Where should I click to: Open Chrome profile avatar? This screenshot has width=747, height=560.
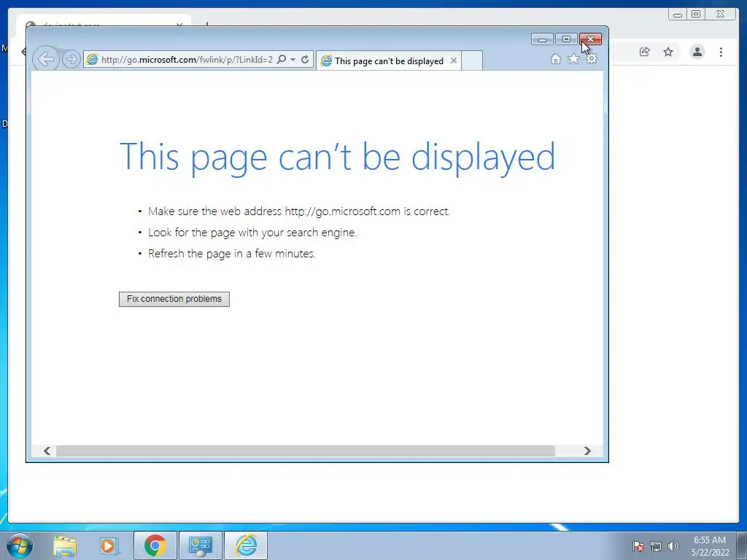click(x=697, y=52)
